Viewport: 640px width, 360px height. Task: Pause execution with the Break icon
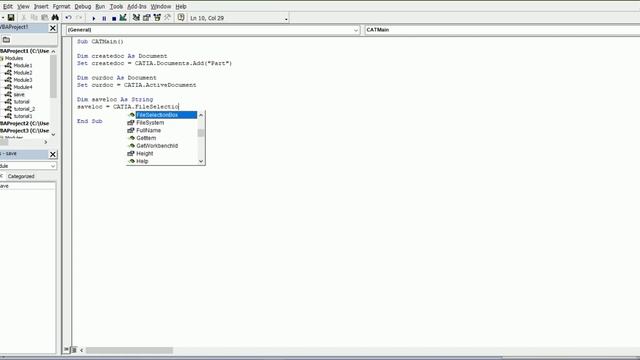[104, 18]
